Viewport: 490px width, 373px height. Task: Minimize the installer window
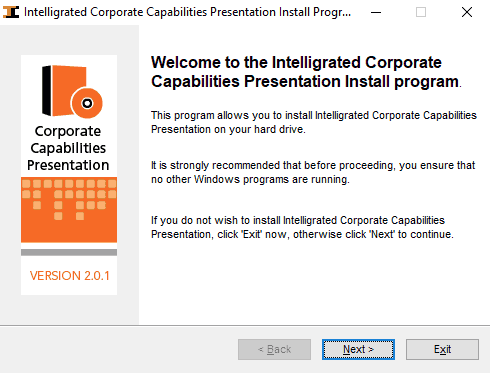(x=376, y=12)
